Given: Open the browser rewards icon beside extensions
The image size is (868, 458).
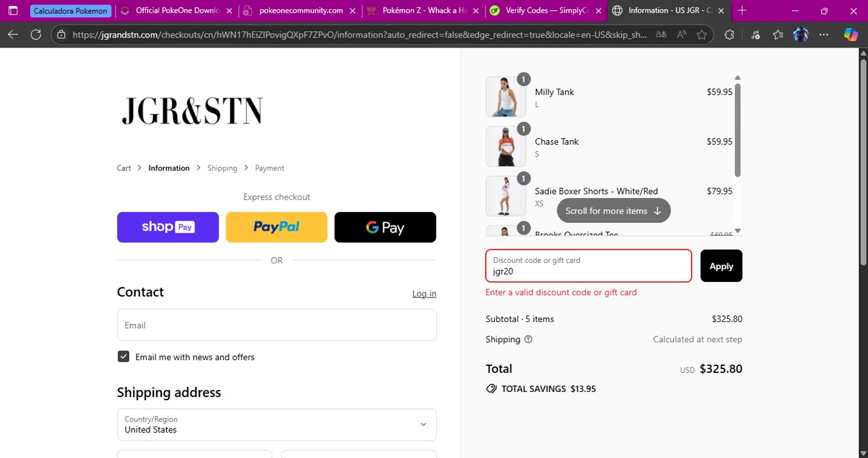Looking at the screenshot, I should coord(755,35).
